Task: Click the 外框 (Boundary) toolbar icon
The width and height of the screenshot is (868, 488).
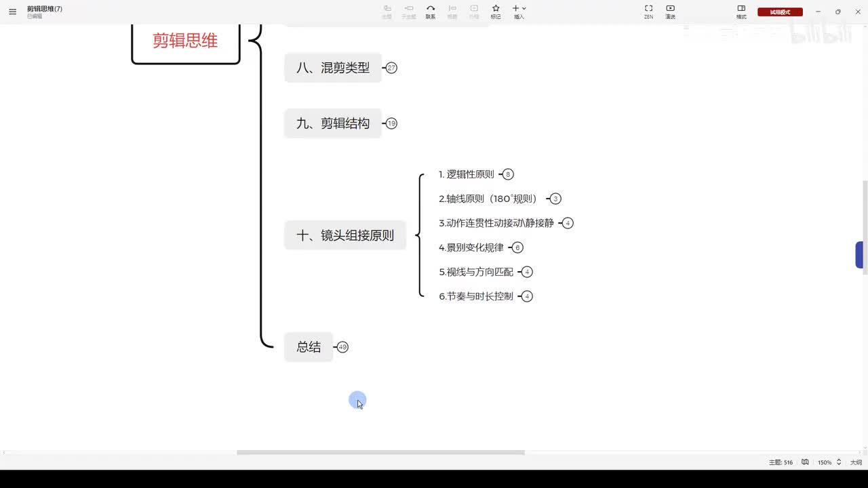Action: coord(474,12)
